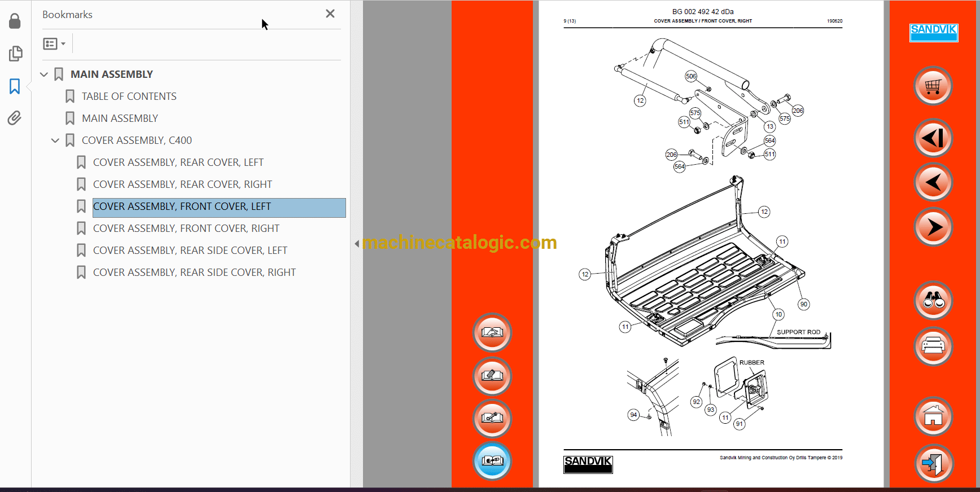Click part callout 94 in the diagram
Image resolution: width=980 pixels, height=492 pixels.
(634, 415)
